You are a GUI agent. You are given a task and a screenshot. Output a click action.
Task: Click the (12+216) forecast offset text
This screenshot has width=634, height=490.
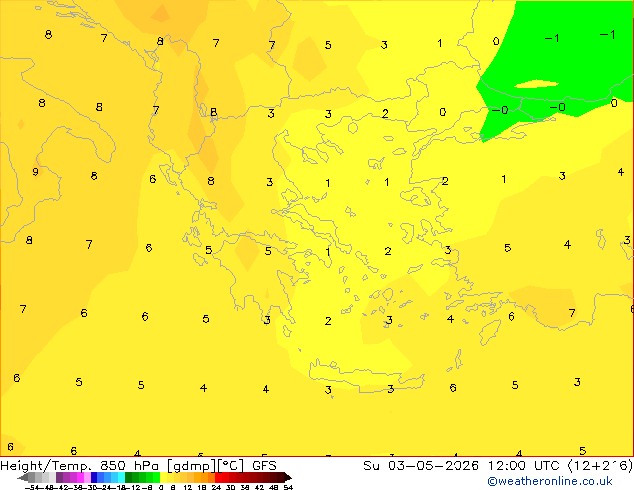click(600, 466)
